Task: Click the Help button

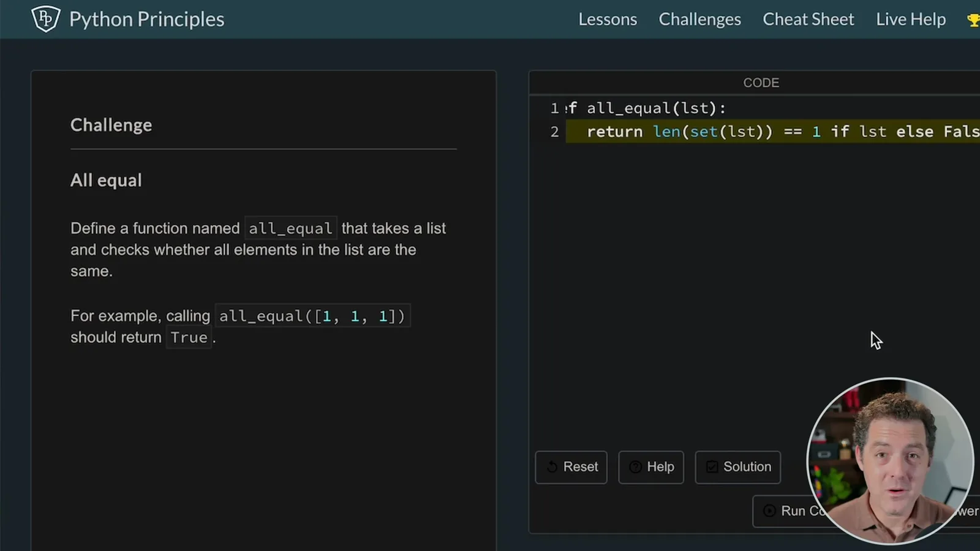Action: 651,467
